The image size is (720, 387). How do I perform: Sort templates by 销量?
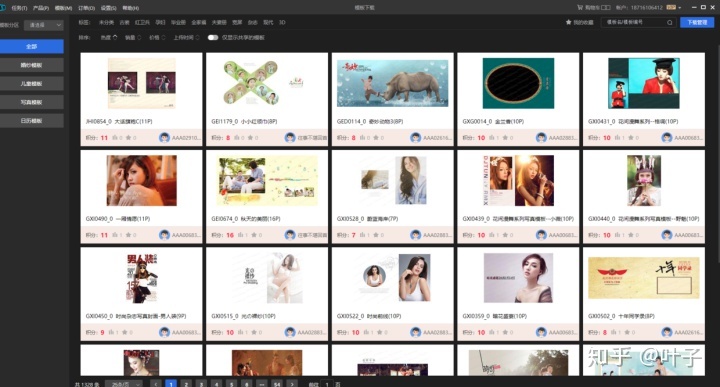(x=133, y=38)
